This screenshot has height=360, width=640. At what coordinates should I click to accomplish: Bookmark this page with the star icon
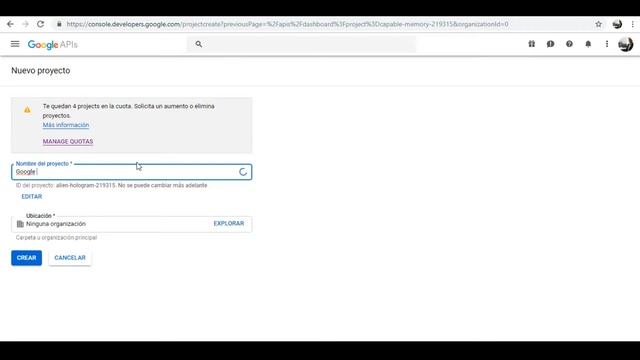tap(598, 24)
